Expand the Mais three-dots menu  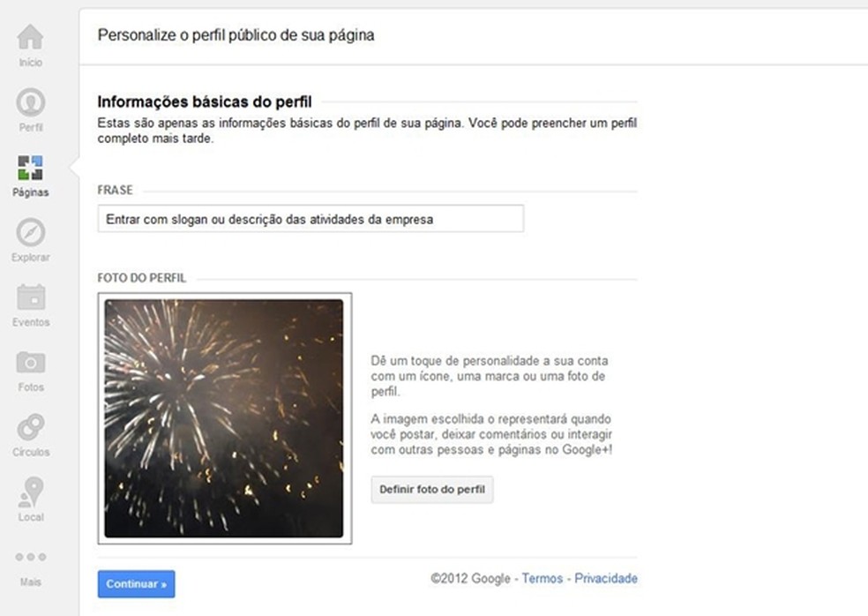pos(31,557)
